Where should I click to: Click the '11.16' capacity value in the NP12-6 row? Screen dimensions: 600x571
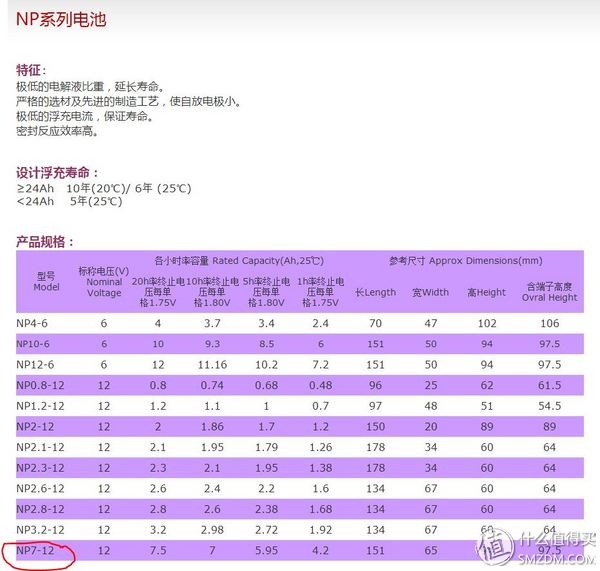pyautogui.click(x=212, y=365)
